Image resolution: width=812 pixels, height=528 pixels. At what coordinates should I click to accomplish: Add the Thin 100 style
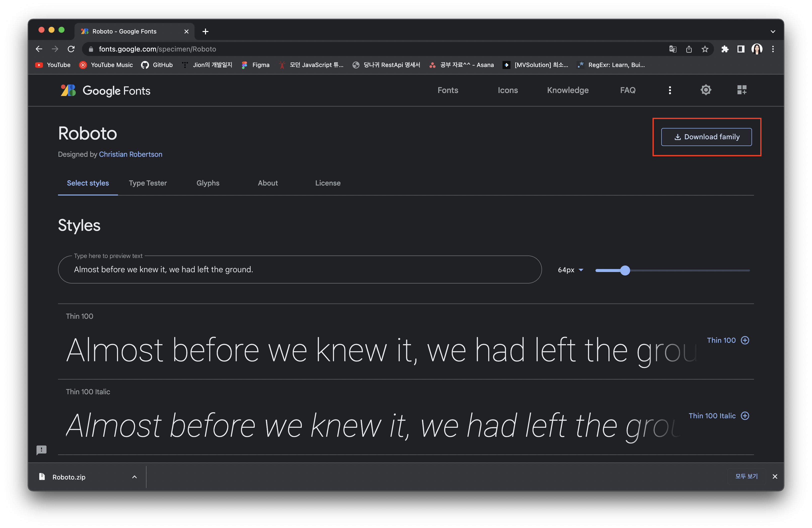[x=745, y=340]
